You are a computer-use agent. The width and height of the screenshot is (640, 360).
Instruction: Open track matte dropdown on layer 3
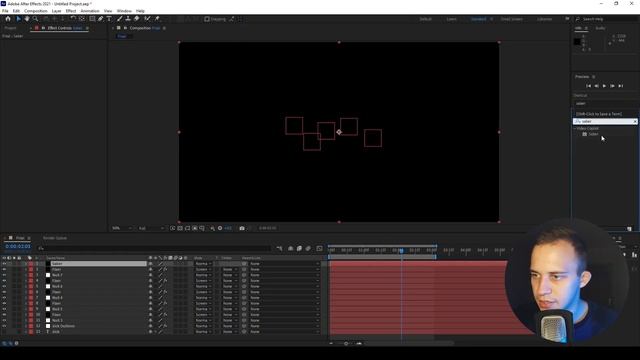230,275
